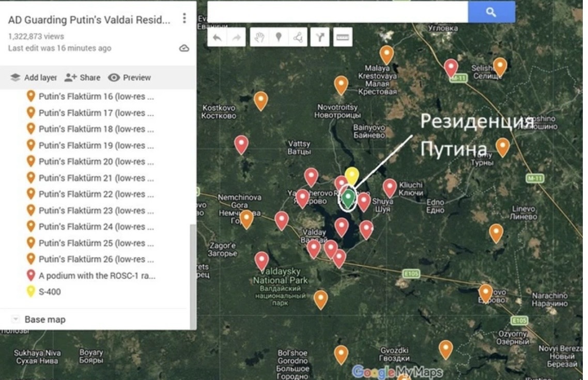
Task: Select the S-400 item in layer list
Action: [x=50, y=292]
